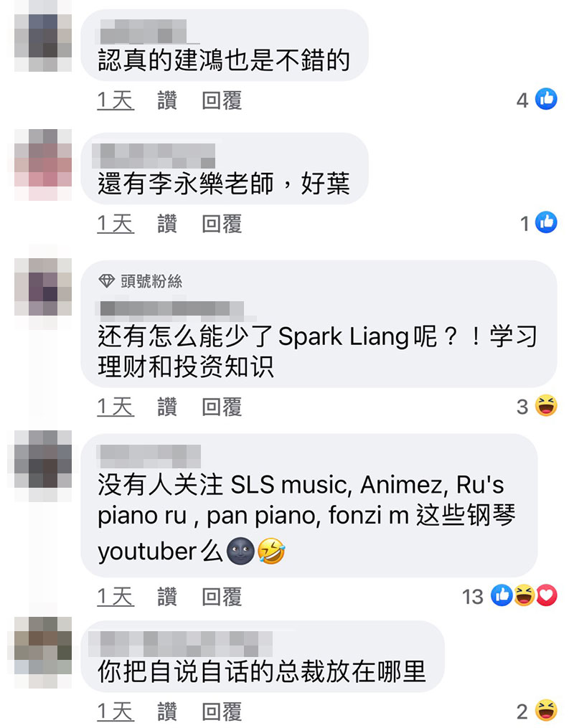The width and height of the screenshot is (574, 728).
Task: Open the 1天 timestamp of Spark Liang comment
Action: pos(116,407)
